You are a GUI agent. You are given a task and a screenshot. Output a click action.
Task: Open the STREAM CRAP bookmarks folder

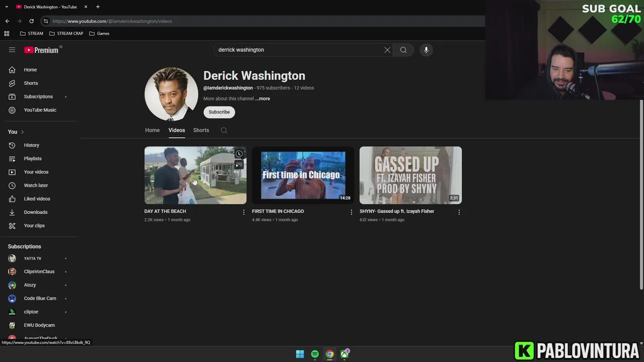tap(66, 34)
